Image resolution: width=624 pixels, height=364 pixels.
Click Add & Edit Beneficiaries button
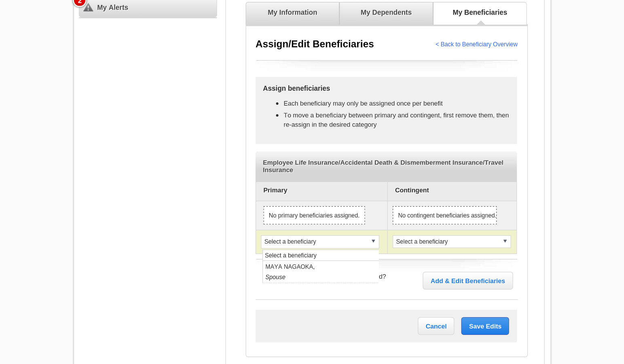coord(467,281)
